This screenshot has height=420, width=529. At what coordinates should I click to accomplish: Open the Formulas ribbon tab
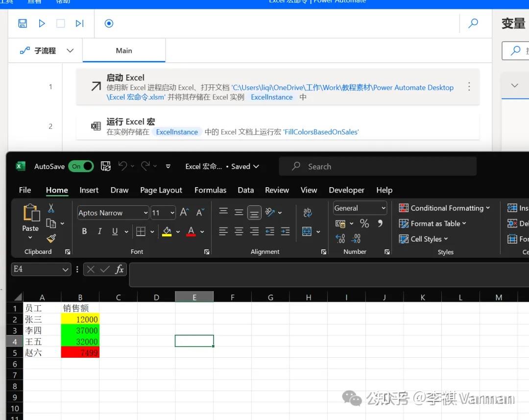(210, 190)
